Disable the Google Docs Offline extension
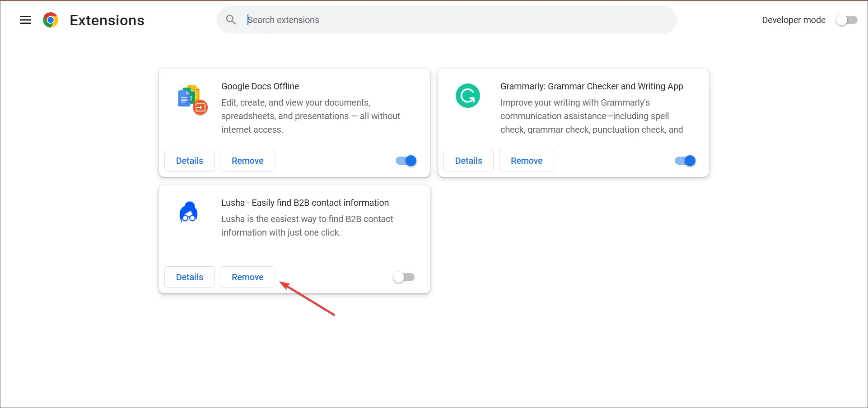The width and height of the screenshot is (868, 408). (x=405, y=161)
